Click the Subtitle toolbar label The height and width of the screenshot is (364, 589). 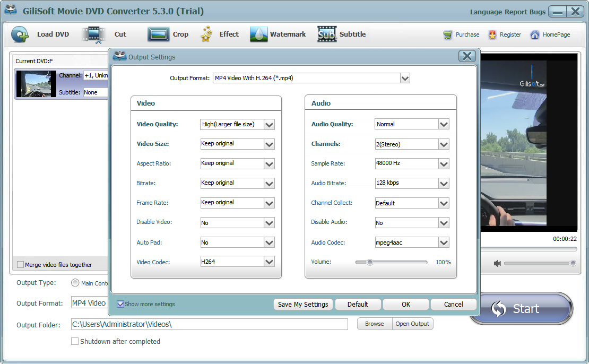pyautogui.click(x=352, y=34)
